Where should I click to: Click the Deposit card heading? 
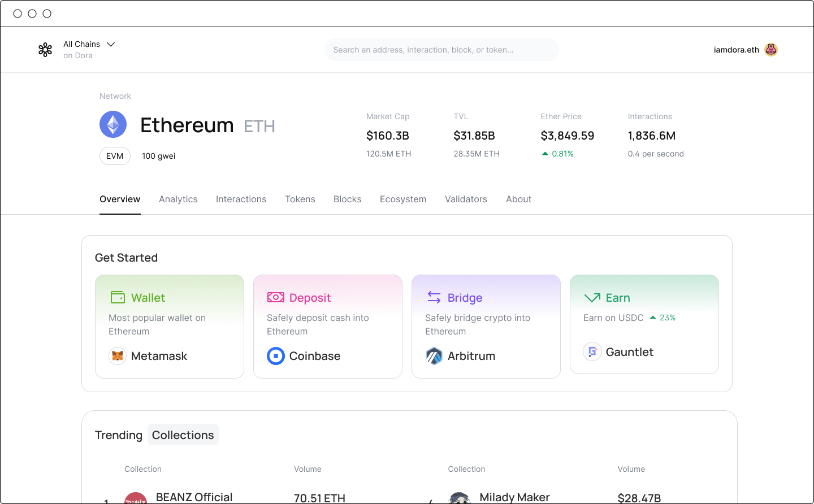(x=310, y=298)
